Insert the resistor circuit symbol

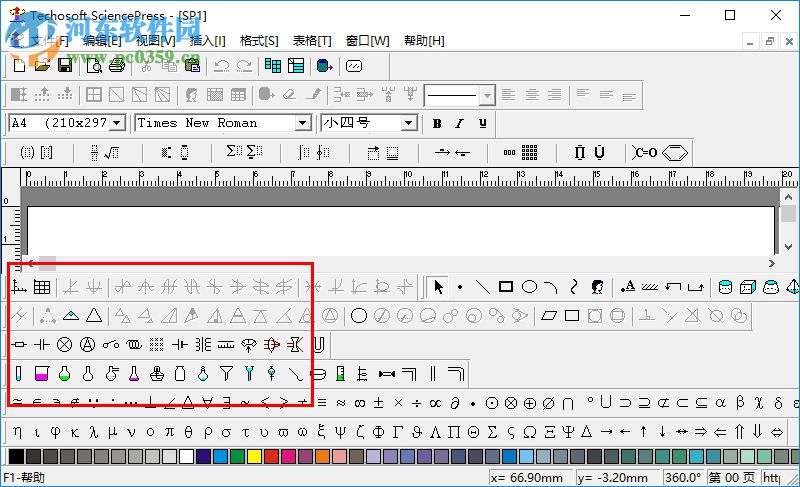click(x=19, y=345)
